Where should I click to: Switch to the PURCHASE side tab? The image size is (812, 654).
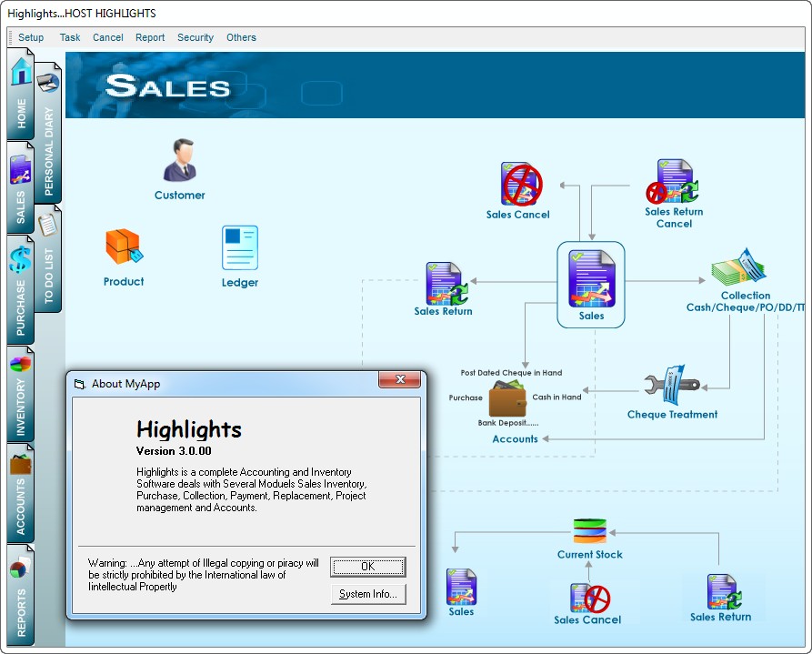[21, 289]
